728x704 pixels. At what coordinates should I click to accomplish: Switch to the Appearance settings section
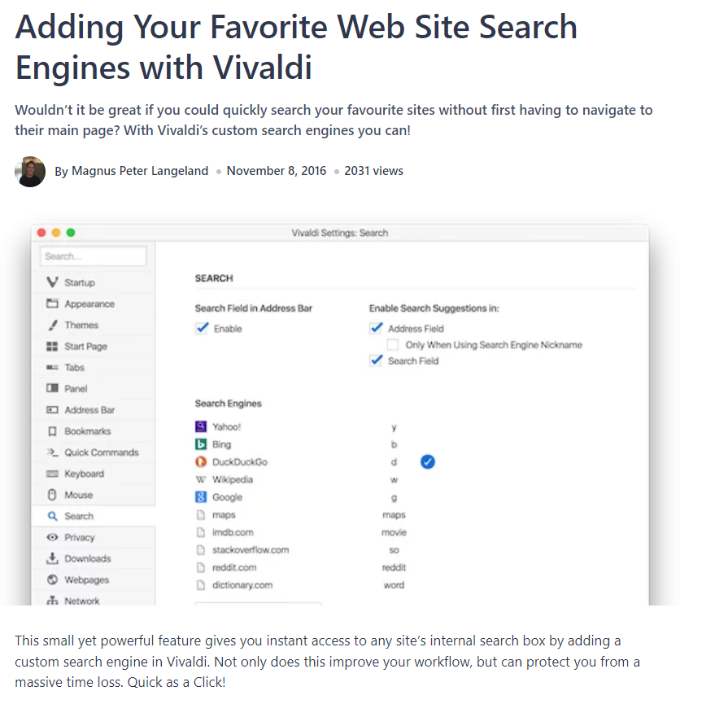(89, 304)
